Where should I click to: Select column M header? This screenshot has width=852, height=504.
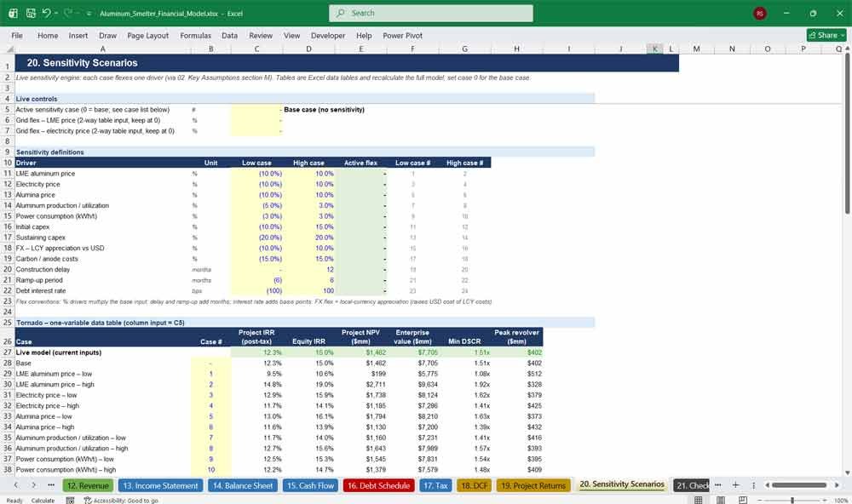coord(696,49)
